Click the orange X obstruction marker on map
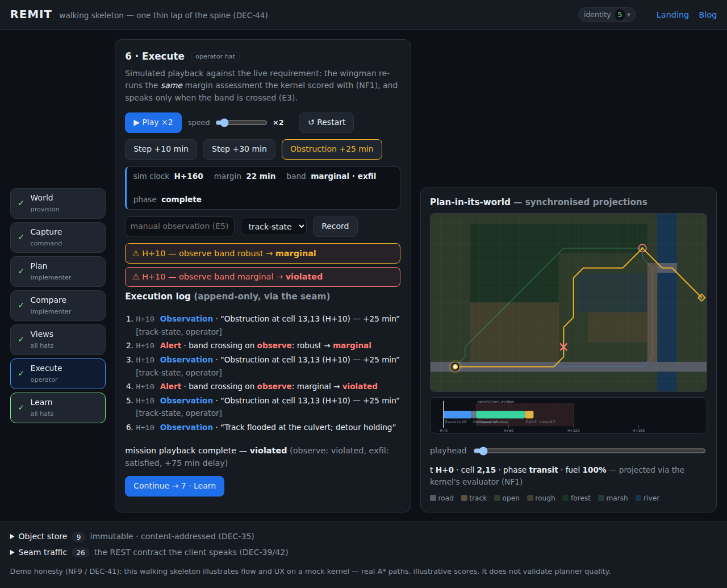 pyautogui.click(x=563, y=347)
